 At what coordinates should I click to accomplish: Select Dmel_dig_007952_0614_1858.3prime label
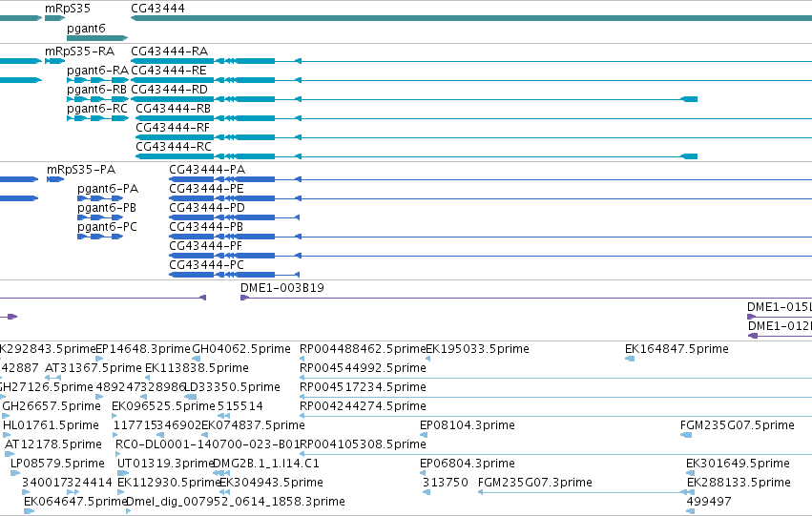(x=236, y=503)
